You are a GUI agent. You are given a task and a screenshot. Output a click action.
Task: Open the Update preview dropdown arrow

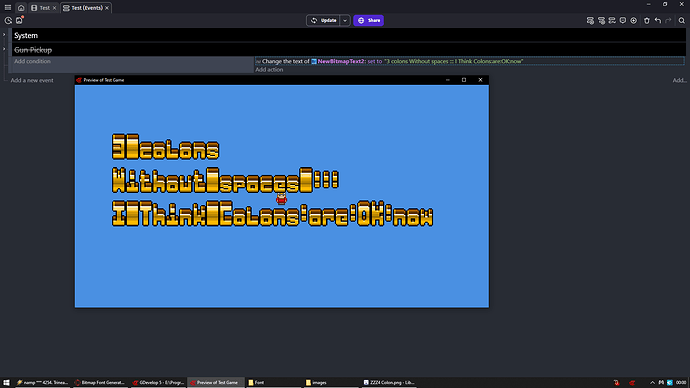coord(345,21)
